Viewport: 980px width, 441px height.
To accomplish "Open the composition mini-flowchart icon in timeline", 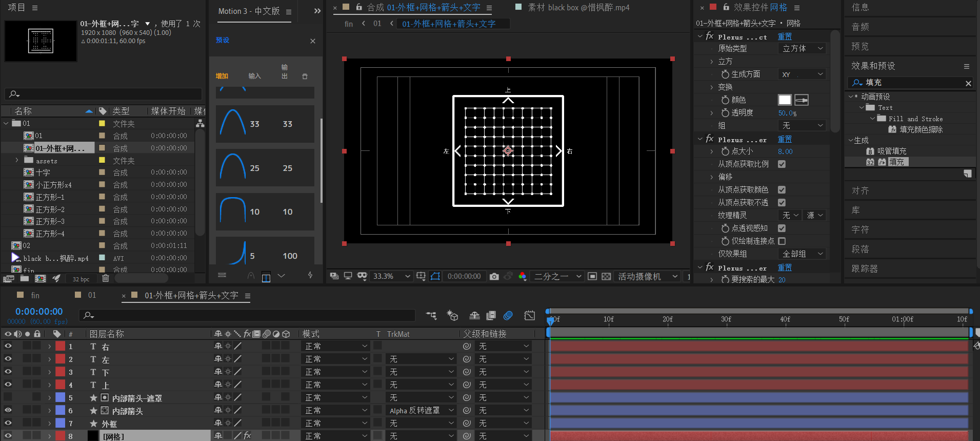I will tap(431, 315).
